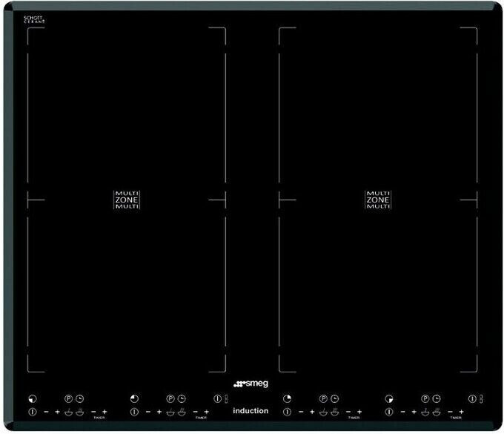Tap the left MULTI ZONE label
The width and height of the screenshot is (504, 434).
pyautogui.click(x=127, y=200)
